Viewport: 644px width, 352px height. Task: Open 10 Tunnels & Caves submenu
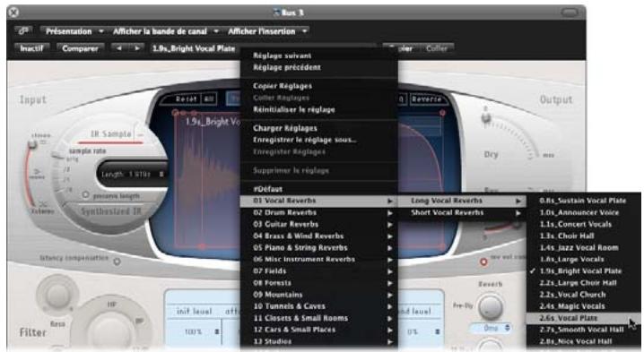tap(318, 306)
